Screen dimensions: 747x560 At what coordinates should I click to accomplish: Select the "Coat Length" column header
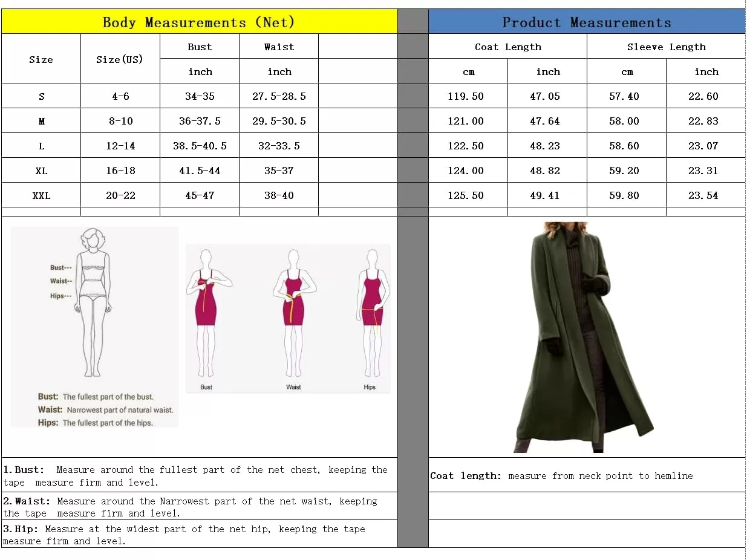[x=508, y=47]
